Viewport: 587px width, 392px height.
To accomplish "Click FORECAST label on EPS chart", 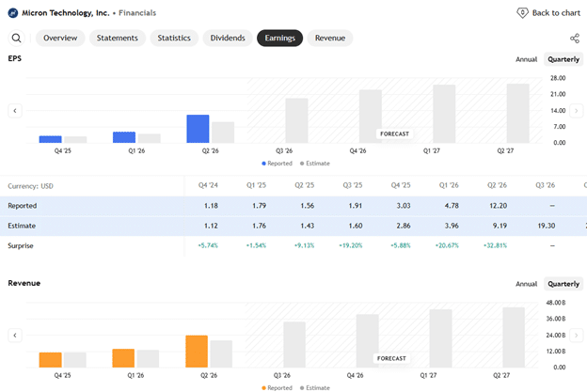I will [x=394, y=133].
